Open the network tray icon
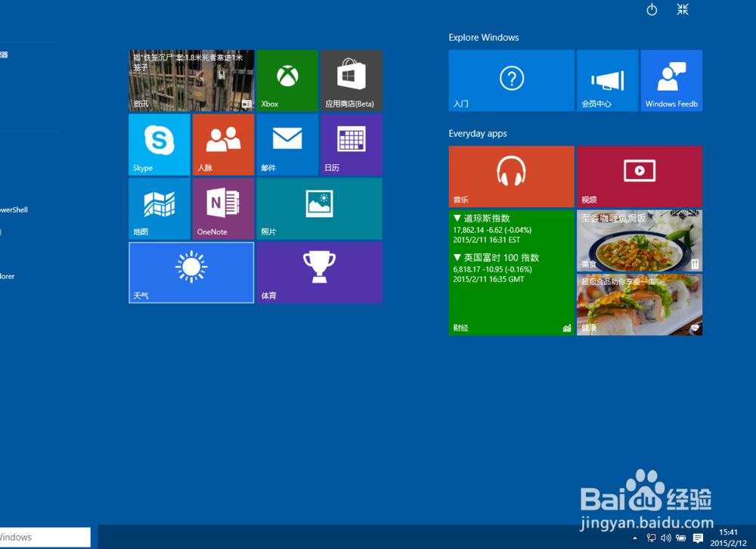The height and width of the screenshot is (549, 756). pyautogui.click(x=652, y=538)
